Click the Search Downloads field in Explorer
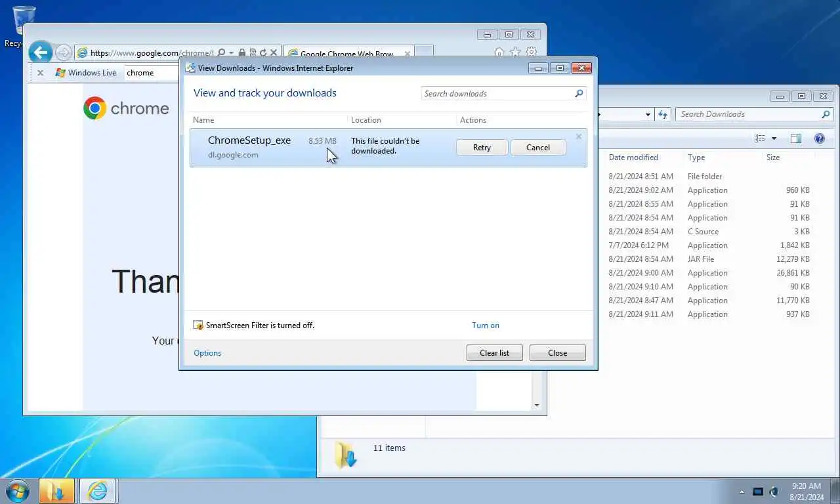Screen dimensions: 840x504 [748, 114]
